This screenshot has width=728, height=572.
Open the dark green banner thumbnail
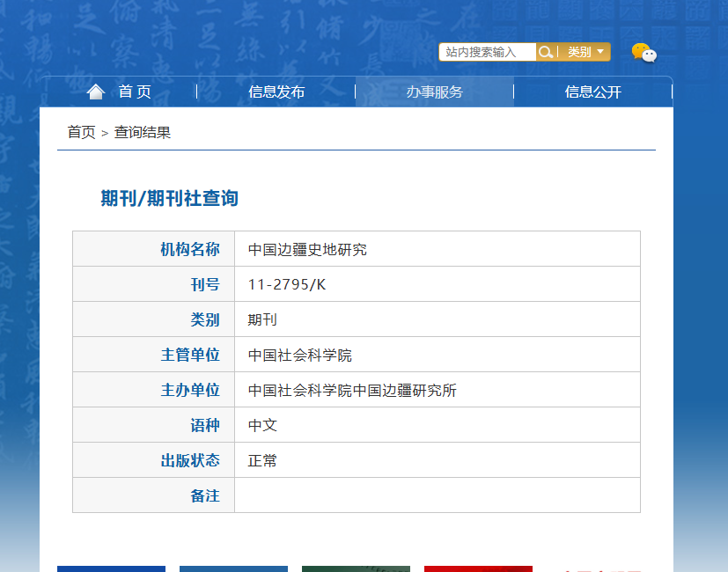click(357, 568)
